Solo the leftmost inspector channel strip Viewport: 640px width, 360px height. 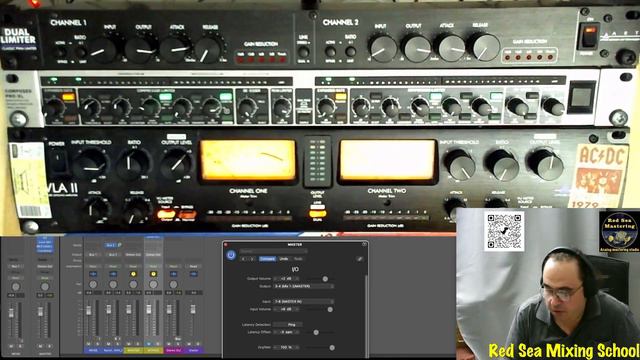(20, 346)
